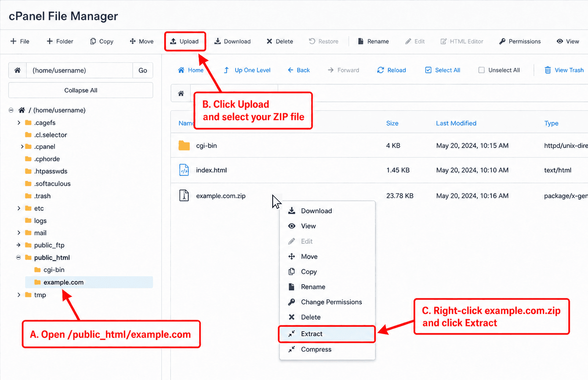The height and width of the screenshot is (380, 588).
Task: Go to Home in navigation bar
Action: [191, 70]
